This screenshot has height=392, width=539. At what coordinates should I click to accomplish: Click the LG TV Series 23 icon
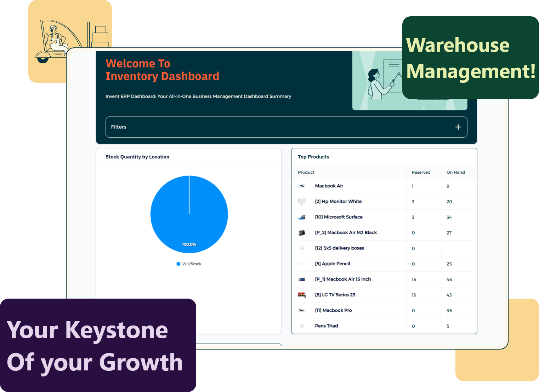coord(302,295)
